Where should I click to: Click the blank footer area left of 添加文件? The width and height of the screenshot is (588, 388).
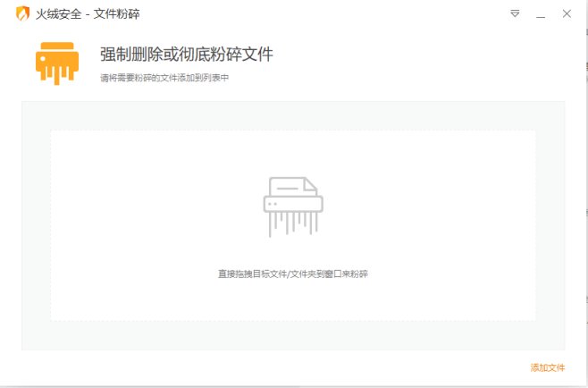[x=263, y=367]
